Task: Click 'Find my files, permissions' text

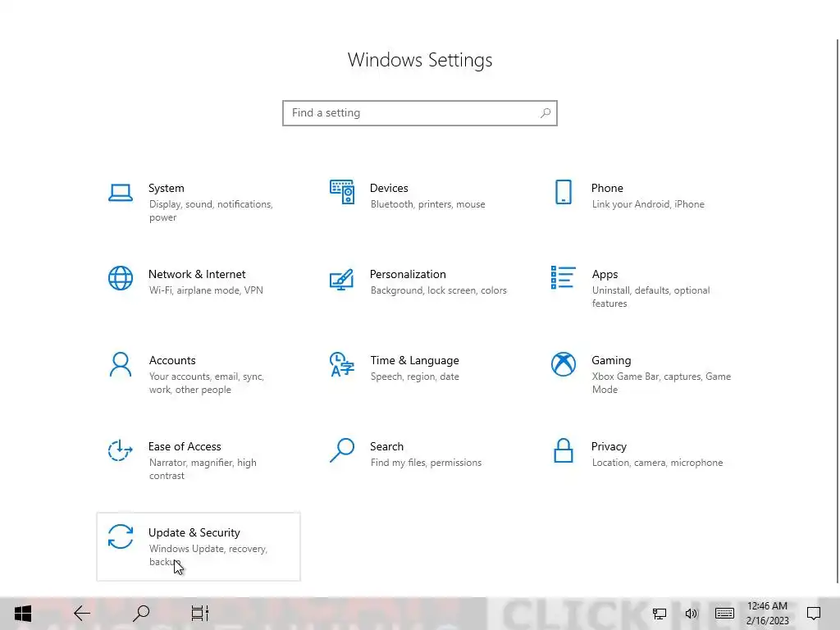Action: point(426,463)
